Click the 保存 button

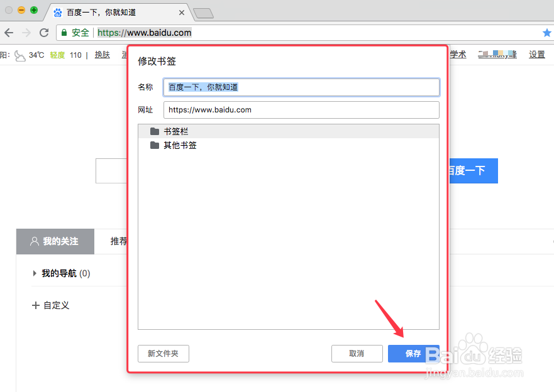413,354
